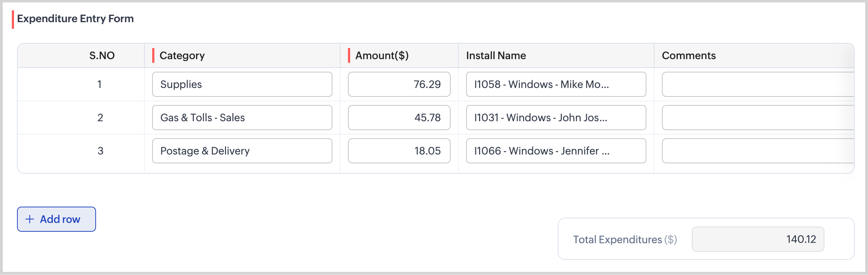Click the amount field showing 18.05

tap(399, 151)
